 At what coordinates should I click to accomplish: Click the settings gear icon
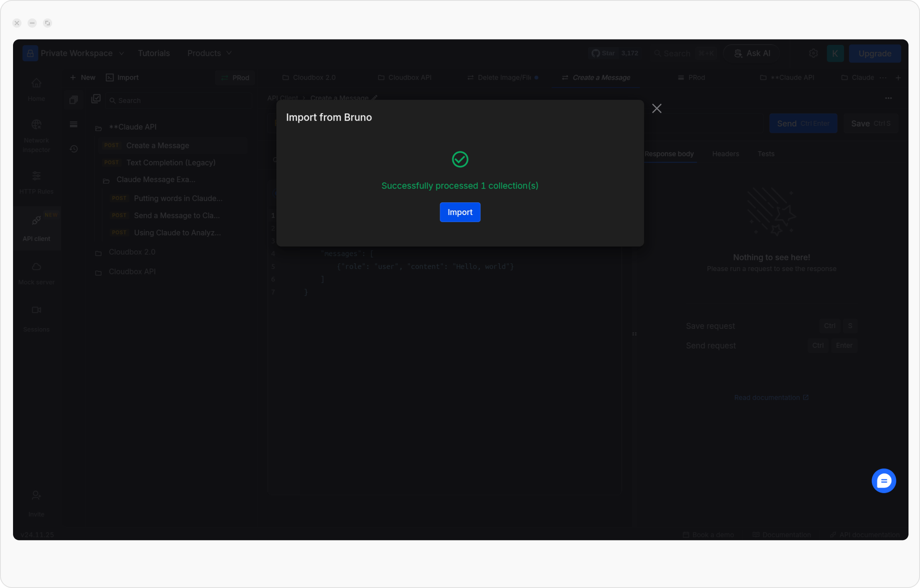pyautogui.click(x=813, y=53)
